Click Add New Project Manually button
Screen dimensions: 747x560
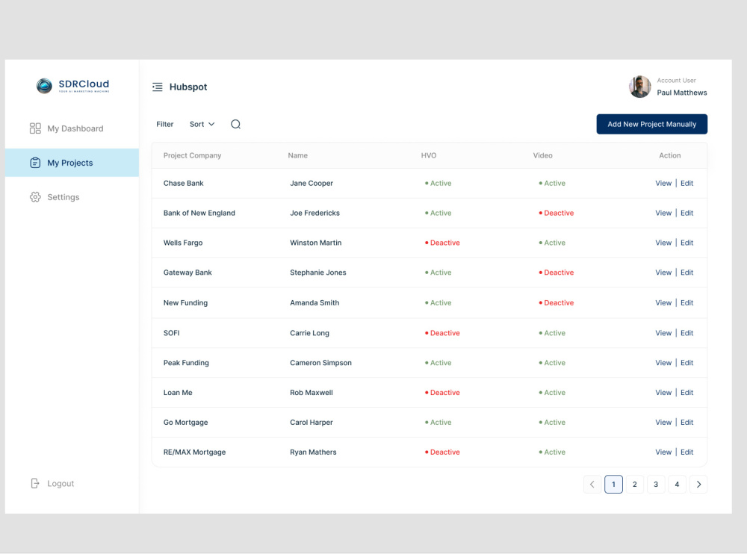pos(651,124)
